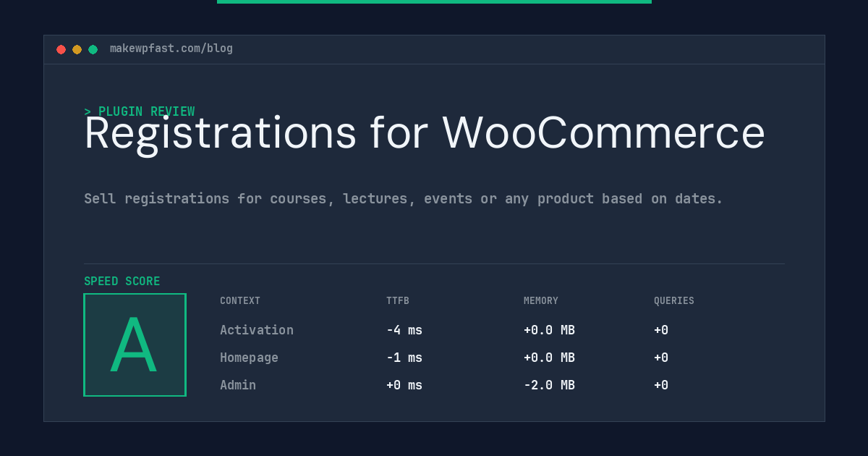Click the TTFB column header
Viewport: 868px width, 456px height.
(x=398, y=301)
